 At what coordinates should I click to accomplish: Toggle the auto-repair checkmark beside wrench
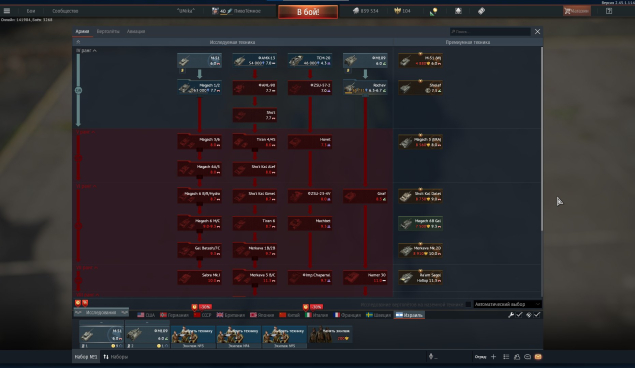point(519,315)
